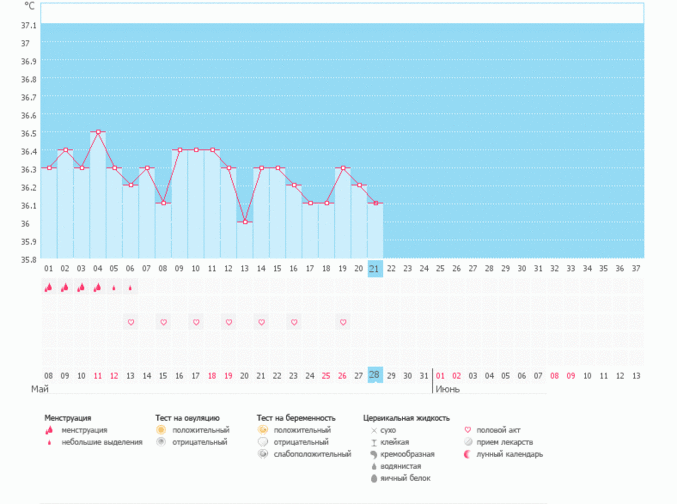Click the 'небольшие выделения' legend entry
Viewport: 677px width, 504px height.
point(101,442)
